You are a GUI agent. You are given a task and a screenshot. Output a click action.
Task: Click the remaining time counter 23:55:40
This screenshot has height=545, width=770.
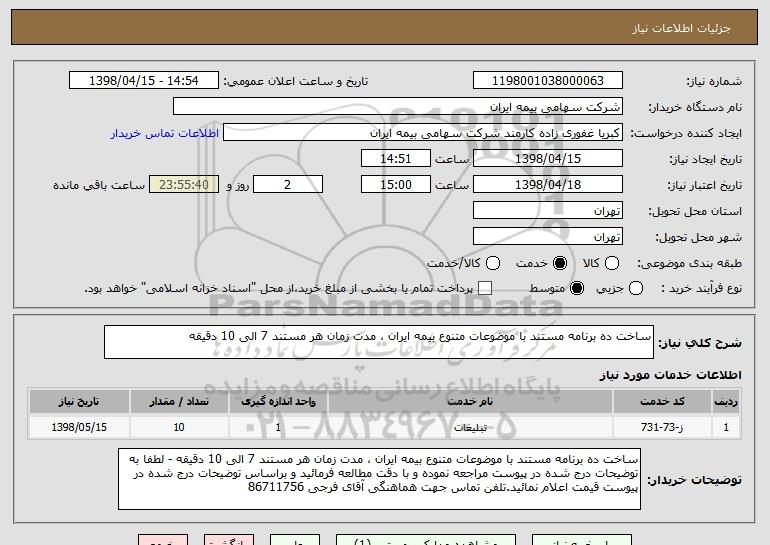point(184,185)
